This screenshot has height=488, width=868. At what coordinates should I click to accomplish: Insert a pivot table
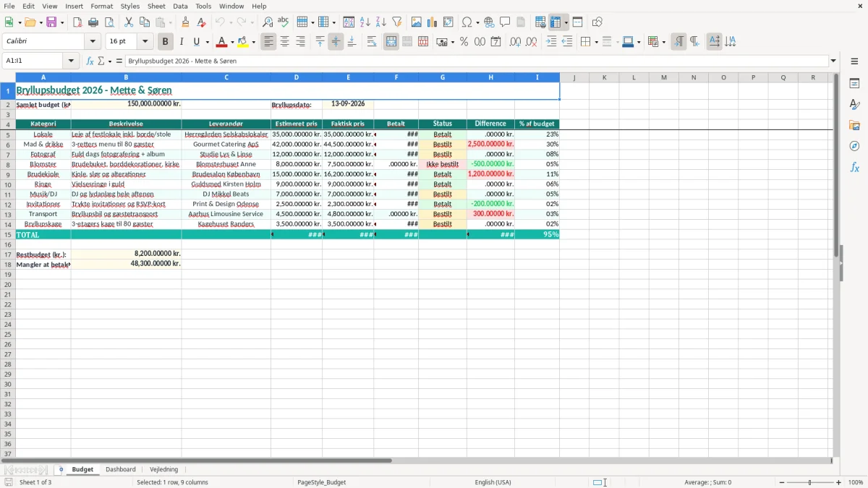click(x=448, y=22)
